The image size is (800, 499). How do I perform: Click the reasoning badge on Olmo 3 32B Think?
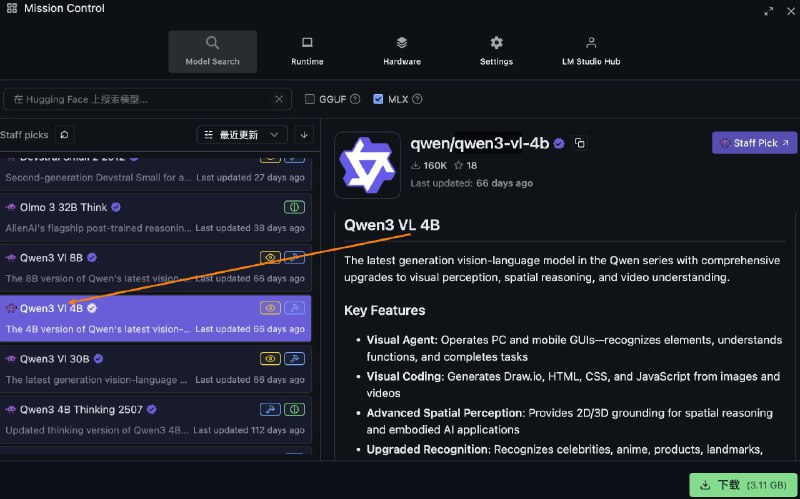pyautogui.click(x=296, y=207)
